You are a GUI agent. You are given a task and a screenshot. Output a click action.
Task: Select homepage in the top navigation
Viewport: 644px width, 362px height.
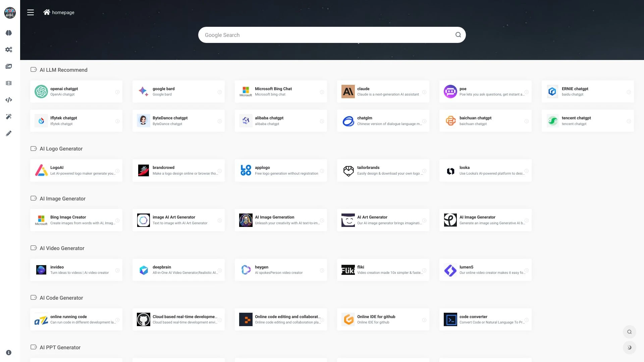[63, 12]
